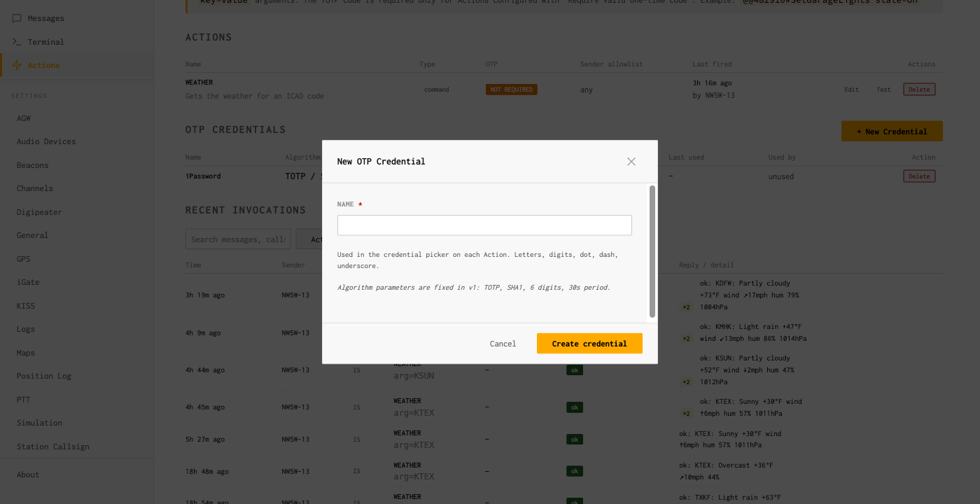Delete the 1Password credential
Image resolution: width=980 pixels, height=504 pixels.
pyautogui.click(x=919, y=176)
